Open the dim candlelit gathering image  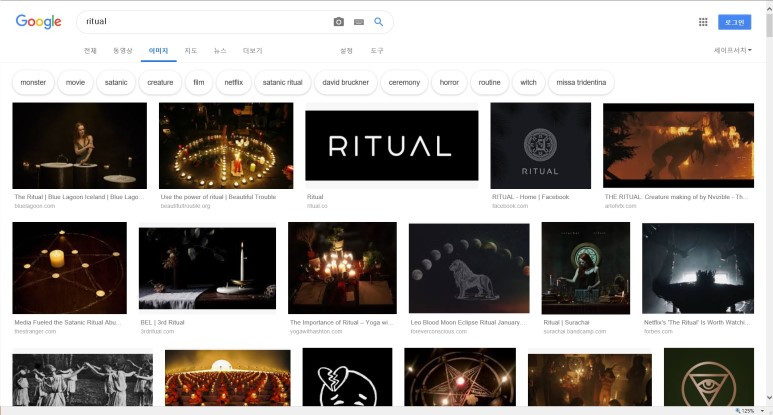[x=590, y=380]
